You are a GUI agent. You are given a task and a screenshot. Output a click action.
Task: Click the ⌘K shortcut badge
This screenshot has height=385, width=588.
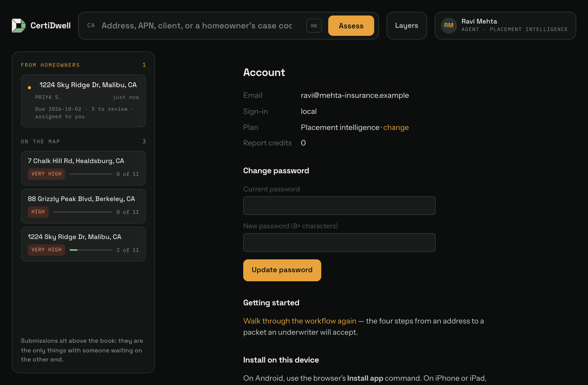(x=314, y=26)
